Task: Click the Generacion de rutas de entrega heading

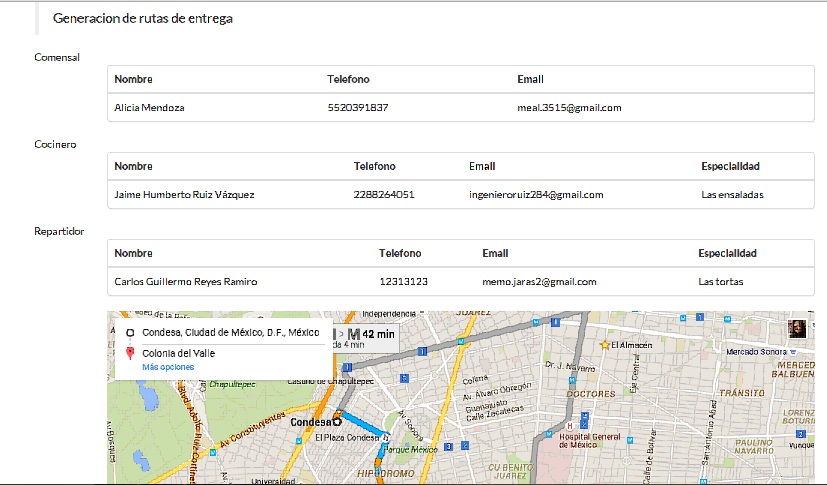Action: (x=142, y=18)
